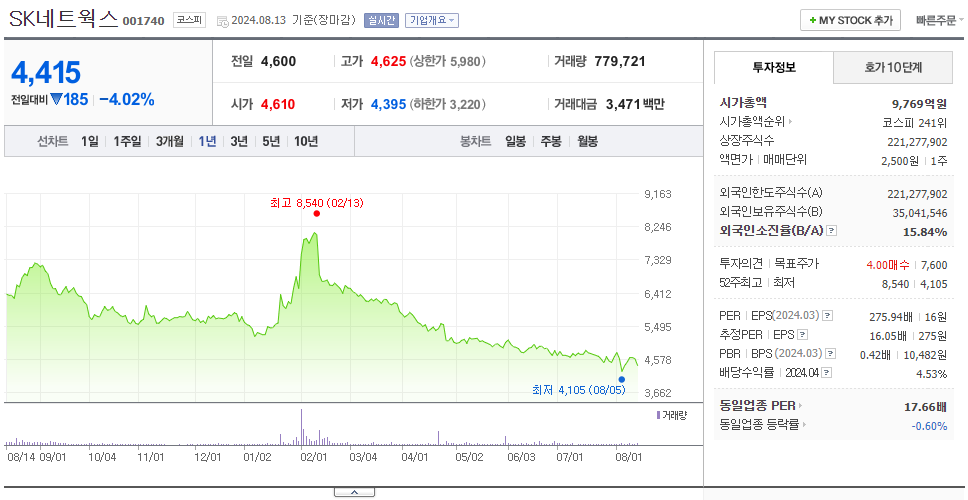Click the change rate −4.02%
968x500 pixels.
127,99
